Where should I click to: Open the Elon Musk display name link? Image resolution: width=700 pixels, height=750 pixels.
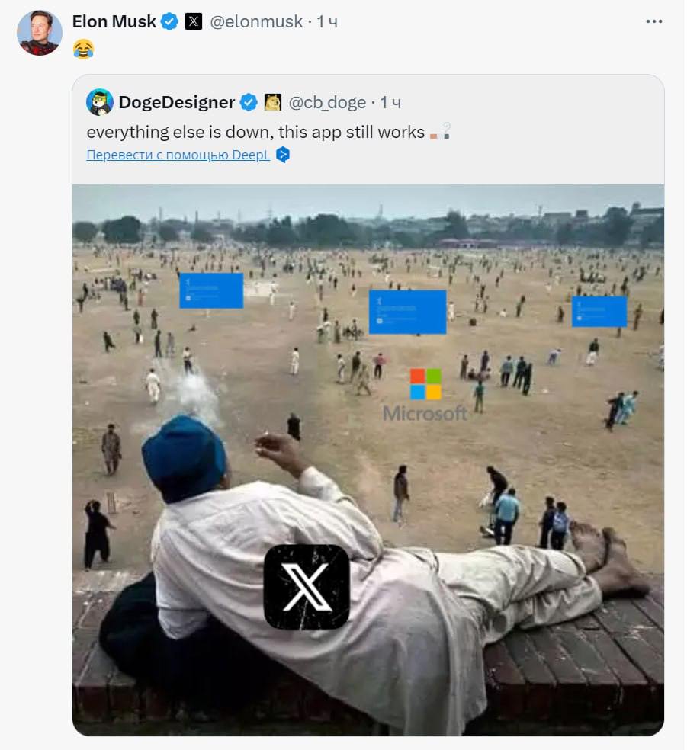coord(114,22)
